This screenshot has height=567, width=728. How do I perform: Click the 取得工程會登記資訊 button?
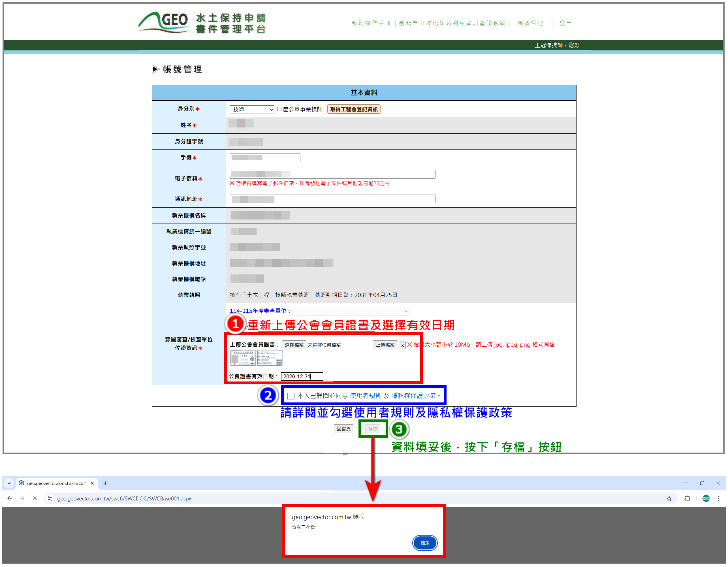pos(354,109)
